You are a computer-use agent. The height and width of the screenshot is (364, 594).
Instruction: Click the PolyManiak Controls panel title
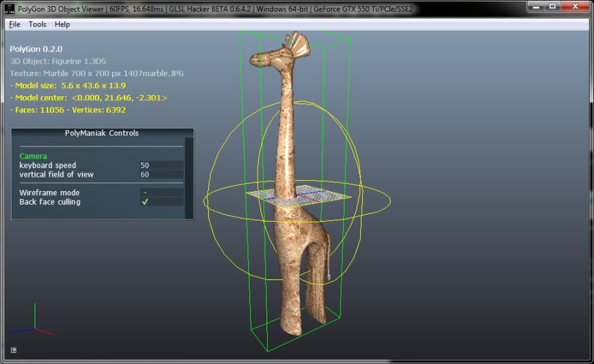coord(102,133)
